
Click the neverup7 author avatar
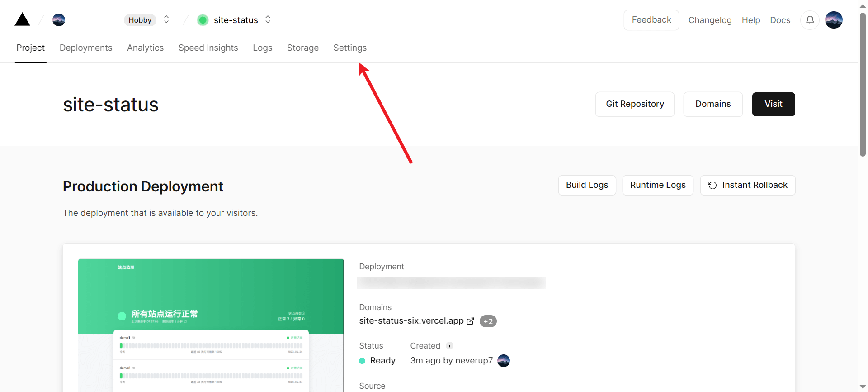pyautogui.click(x=504, y=361)
